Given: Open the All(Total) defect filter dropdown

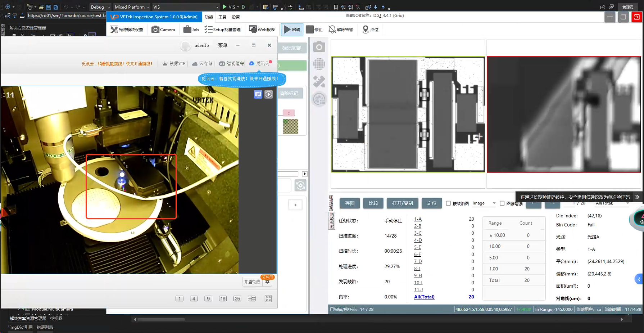Looking at the screenshot, I should 612,203.
